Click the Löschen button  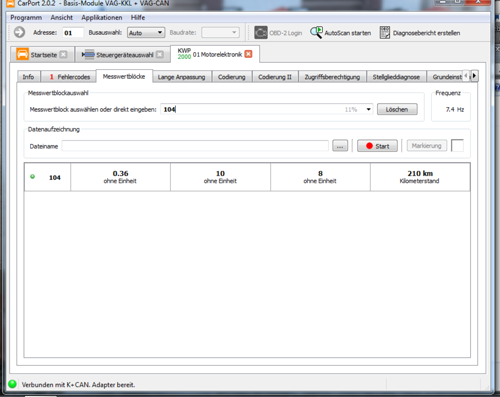[397, 109]
